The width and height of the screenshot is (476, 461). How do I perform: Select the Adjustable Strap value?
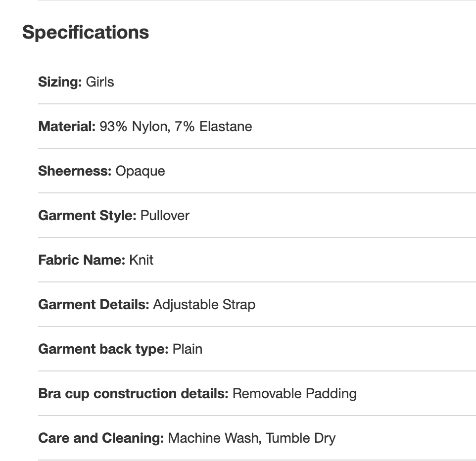click(204, 304)
